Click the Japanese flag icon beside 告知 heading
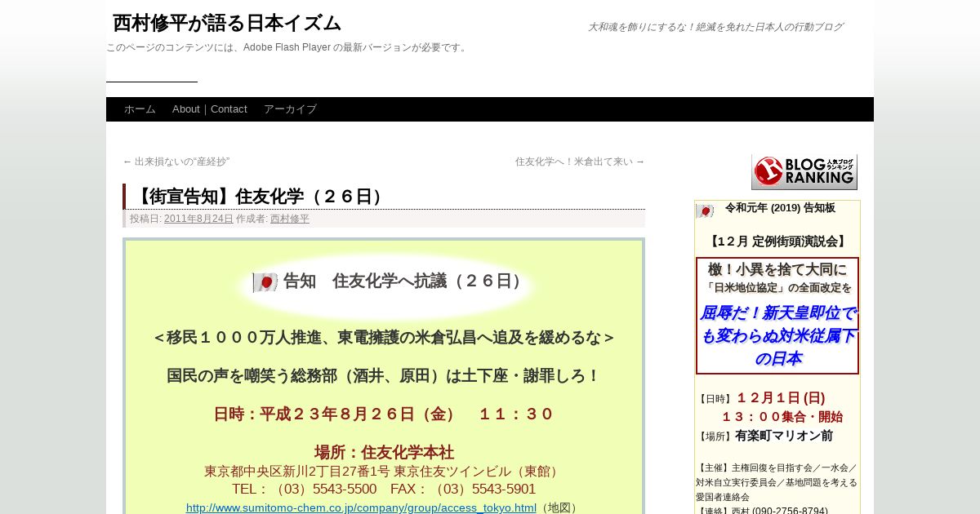This screenshot has width=980, height=514. (265, 282)
